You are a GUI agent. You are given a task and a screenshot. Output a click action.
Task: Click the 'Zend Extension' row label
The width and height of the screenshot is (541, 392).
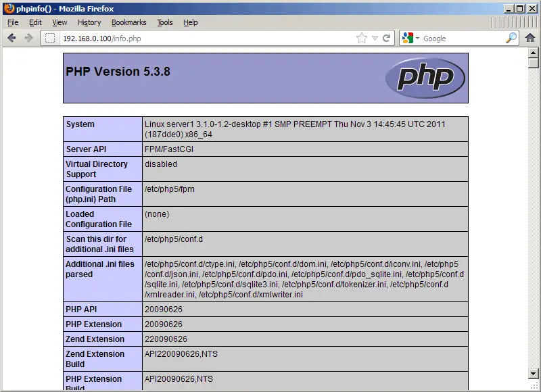pyautogui.click(x=95, y=339)
